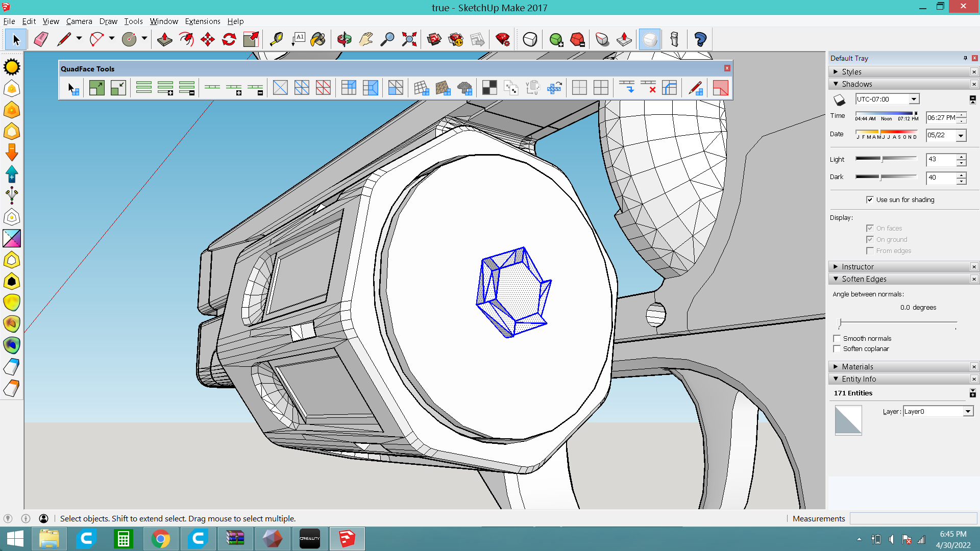Open the Layer0 layer dropdown
Image resolution: width=980 pixels, height=551 pixels.
tap(968, 412)
